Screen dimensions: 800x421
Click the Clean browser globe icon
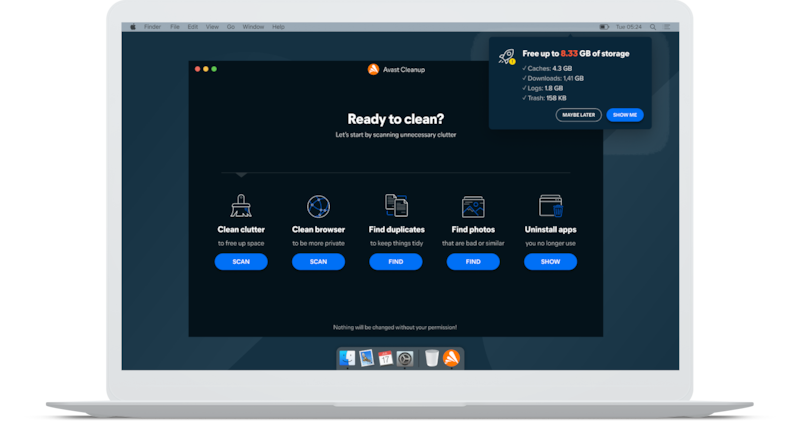(x=318, y=206)
